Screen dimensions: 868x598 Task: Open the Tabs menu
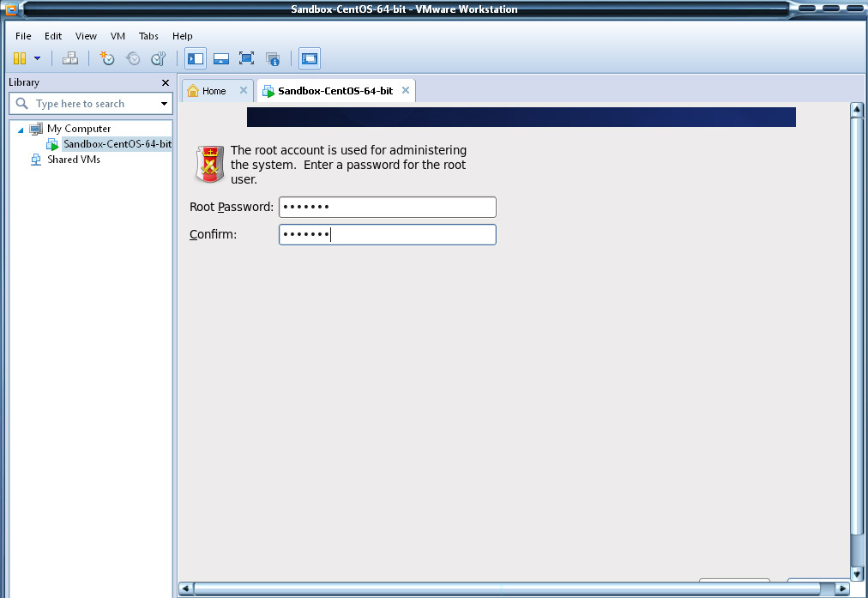tap(148, 36)
